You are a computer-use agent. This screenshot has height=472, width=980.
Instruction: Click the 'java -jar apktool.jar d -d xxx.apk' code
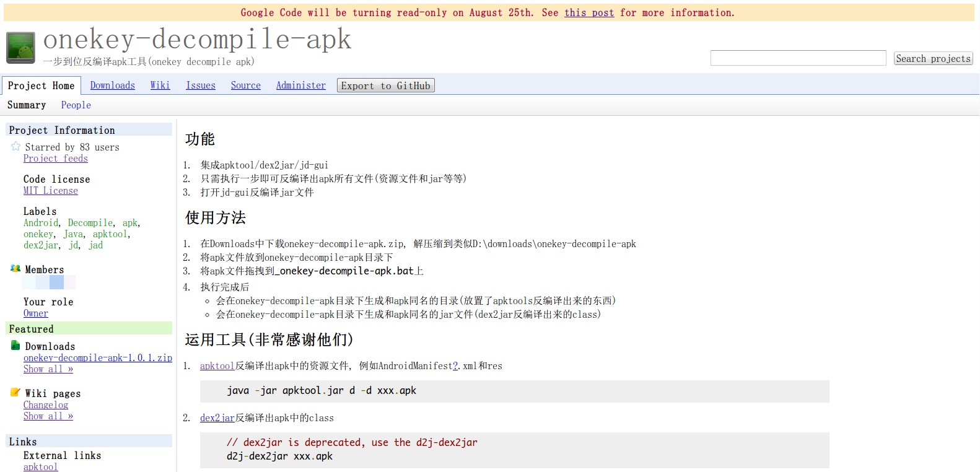pos(322,391)
